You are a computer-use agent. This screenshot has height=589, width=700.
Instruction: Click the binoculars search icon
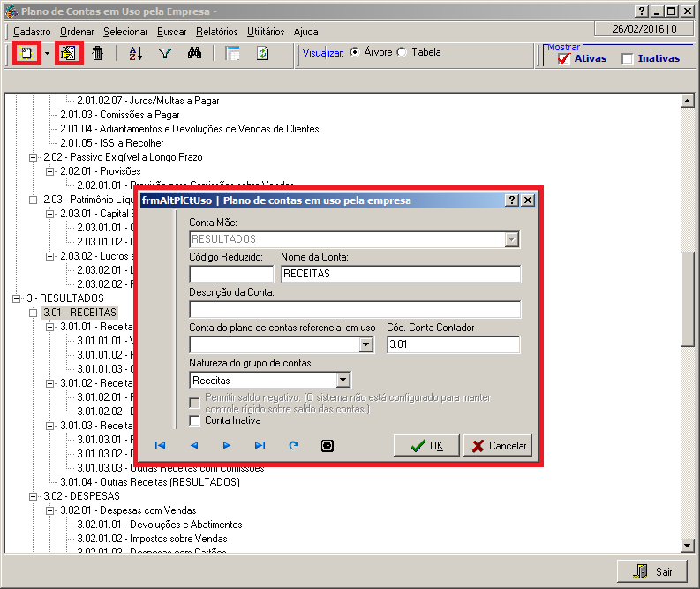[195, 54]
